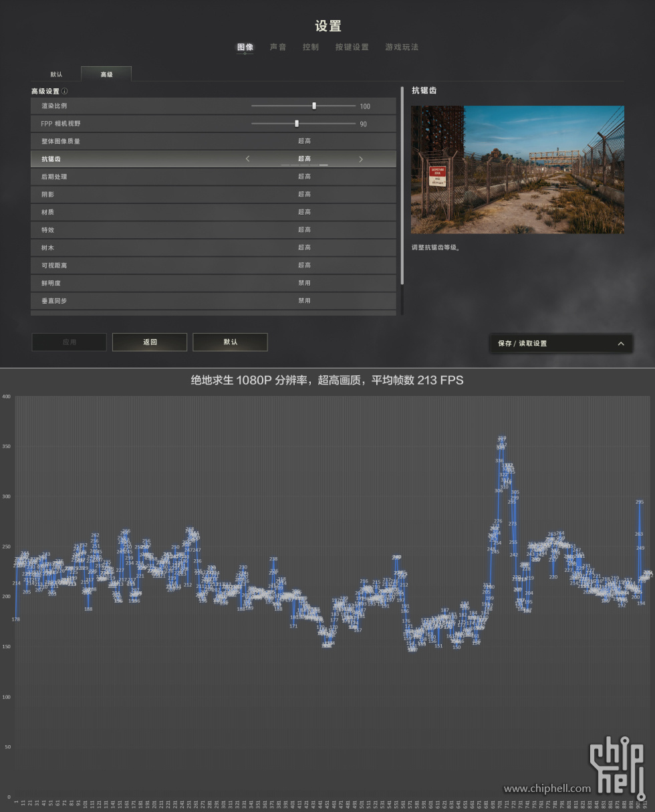Click the 调整抗锯齿等级 description text

click(x=436, y=247)
